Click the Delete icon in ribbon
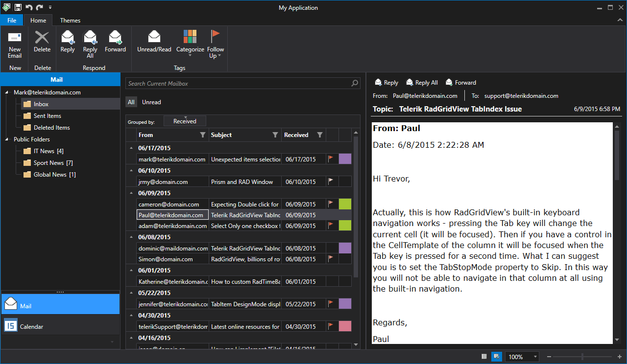The height and width of the screenshot is (364, 627). coord(42,38)
